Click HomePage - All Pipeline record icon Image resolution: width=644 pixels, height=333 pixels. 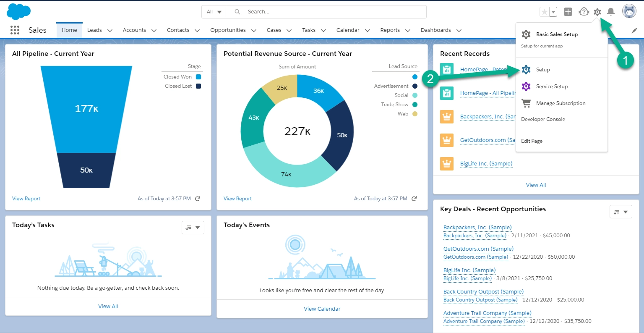(447, 93)
